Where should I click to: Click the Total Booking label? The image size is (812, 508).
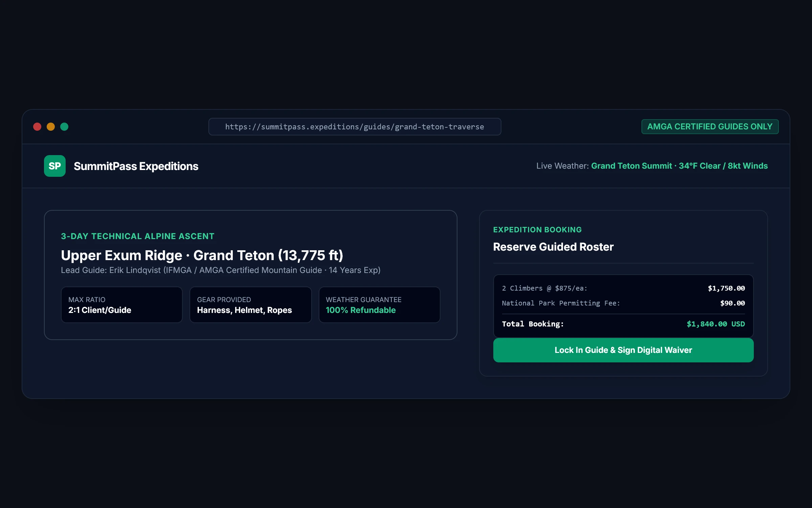click(533, 324)
